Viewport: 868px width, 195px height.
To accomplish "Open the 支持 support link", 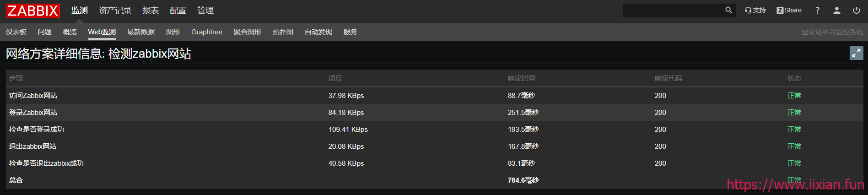I will (x=755, y=10).
